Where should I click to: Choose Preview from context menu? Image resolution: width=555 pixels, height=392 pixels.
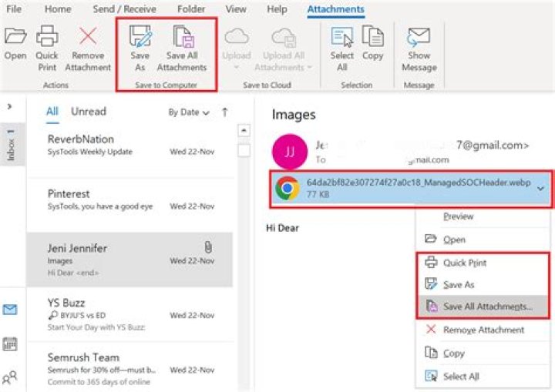(x=459, y=216)
